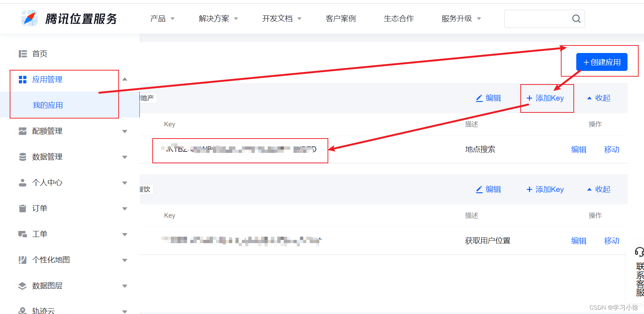Click the 订单 clipboard icon
Screen dimensions: 644x314
[23, 208]
